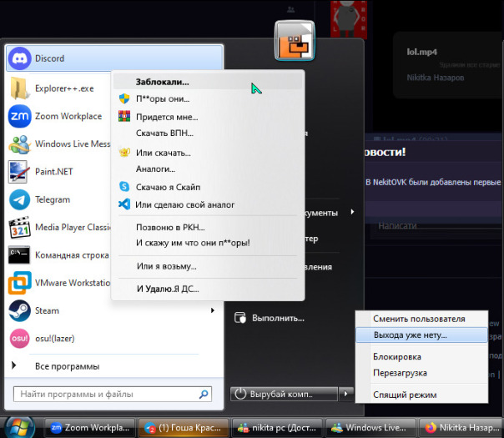Click Написати input field in browser
Viewport: 504px width, 438px height.
point(436,226)
